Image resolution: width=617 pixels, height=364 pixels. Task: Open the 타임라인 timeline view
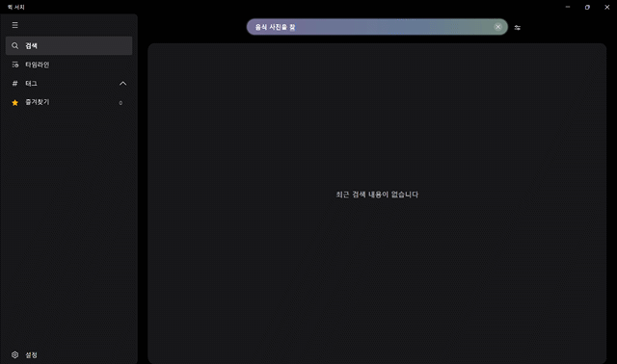click(68, 65)
